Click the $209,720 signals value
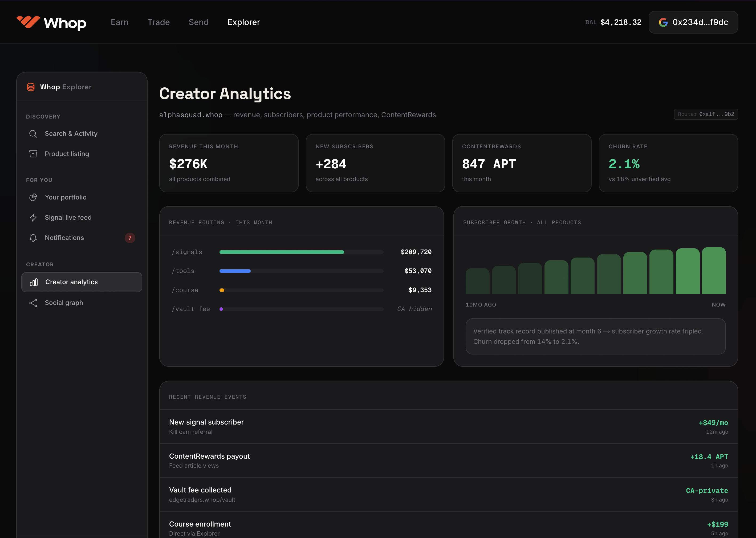This screenshot has height=538, width=756. [x=416, y=252]
